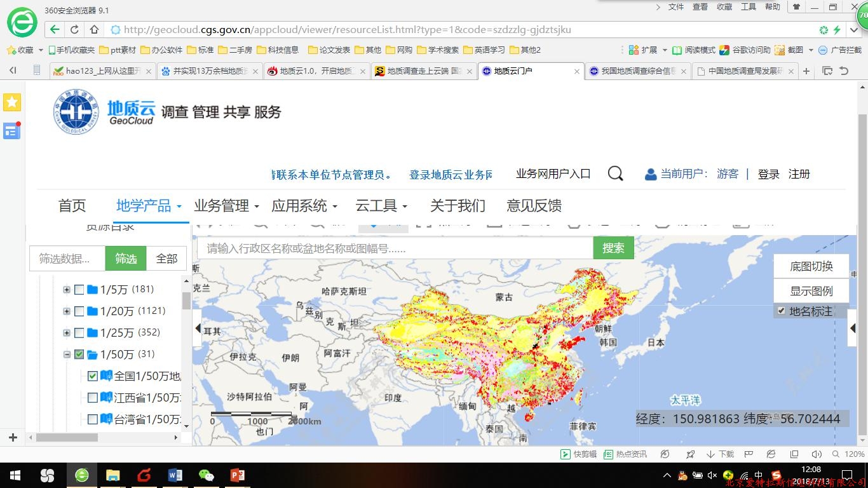
Task: Open the yellow star favorites sidebar icon
Action: 12,102
